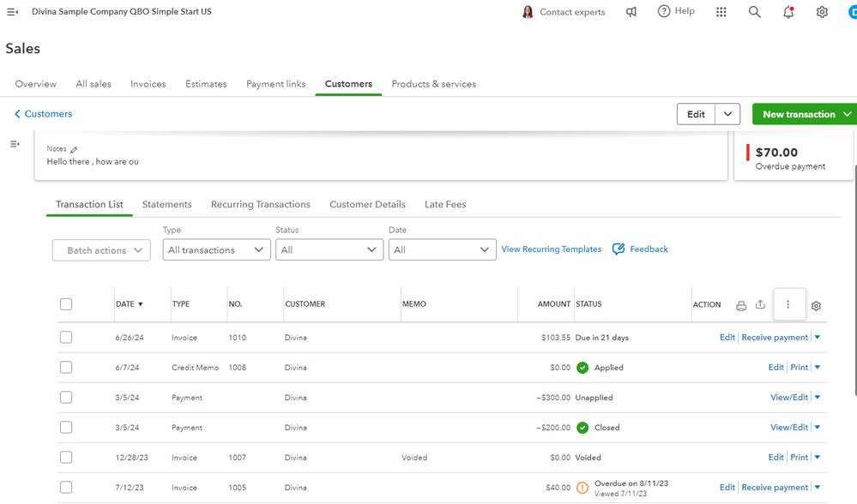This screenshot has height=504, width=857.
Task: Open table settings gear icon
Action: pos(816,306)
